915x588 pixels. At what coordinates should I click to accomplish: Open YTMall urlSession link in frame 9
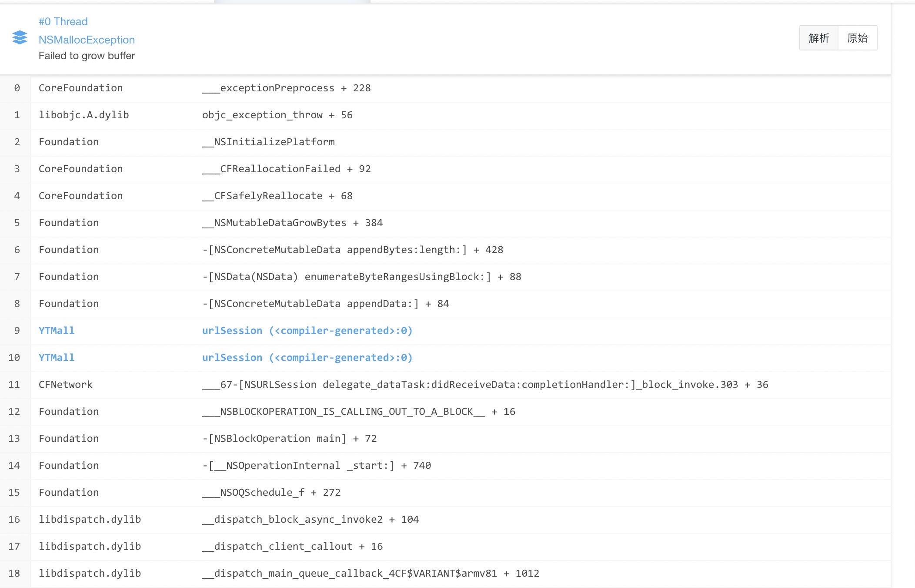pos(307,331)
